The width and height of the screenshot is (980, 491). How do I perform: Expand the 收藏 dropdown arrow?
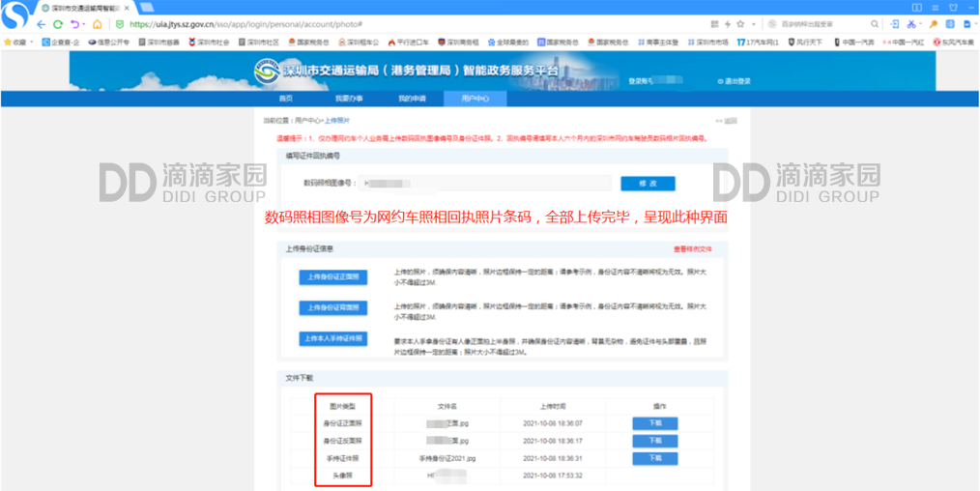33,43
